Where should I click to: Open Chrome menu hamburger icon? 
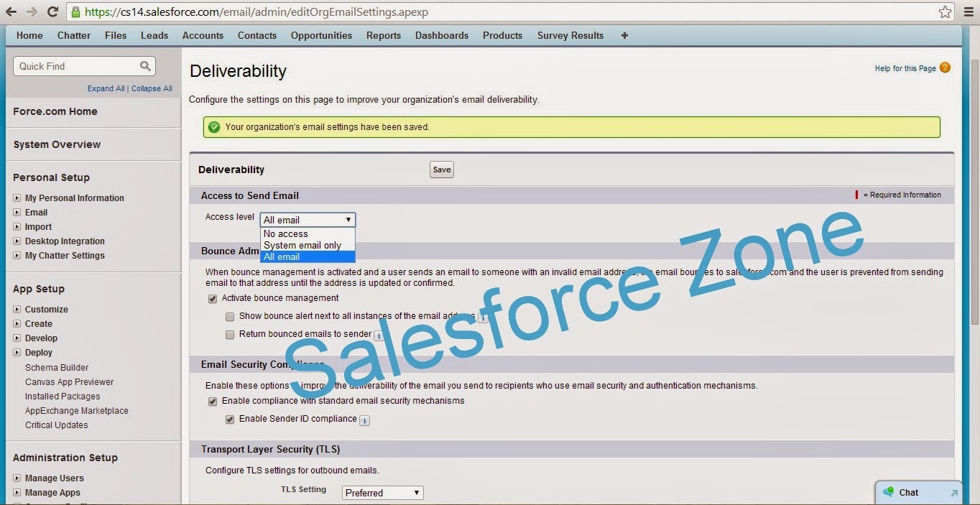[x=967, y=11]
